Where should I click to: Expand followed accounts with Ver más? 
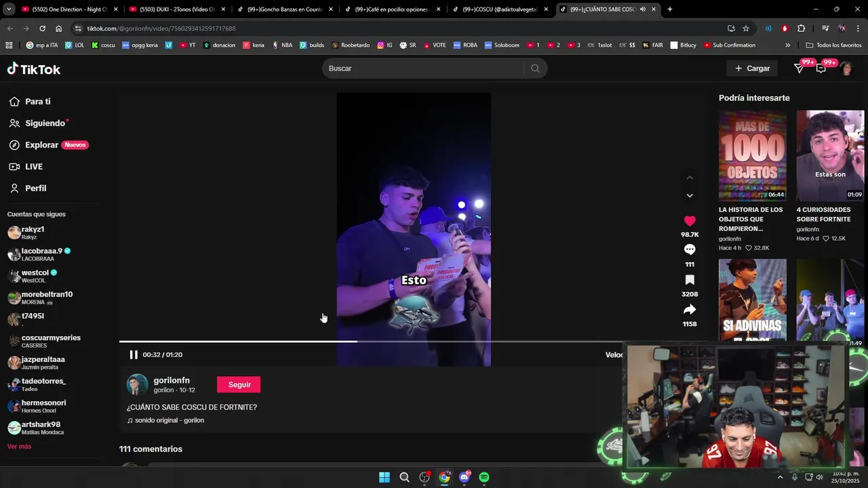tap(19, 447)
